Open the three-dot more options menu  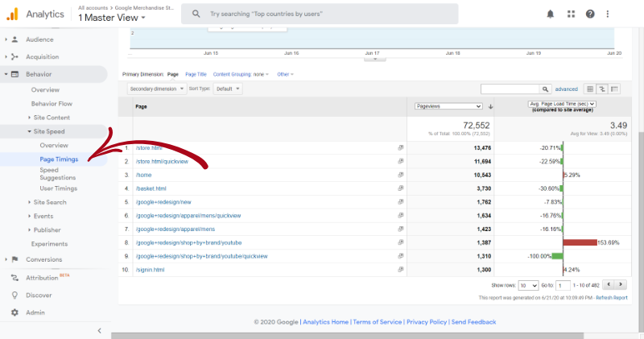pyautogui.click(x=608, y=14)
